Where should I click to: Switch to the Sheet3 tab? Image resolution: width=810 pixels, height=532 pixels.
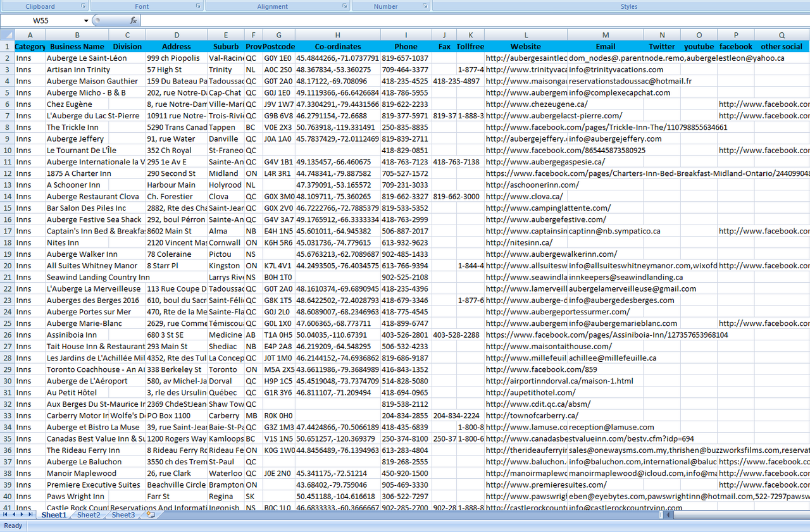pyautogui.click(x=123, y=515)
